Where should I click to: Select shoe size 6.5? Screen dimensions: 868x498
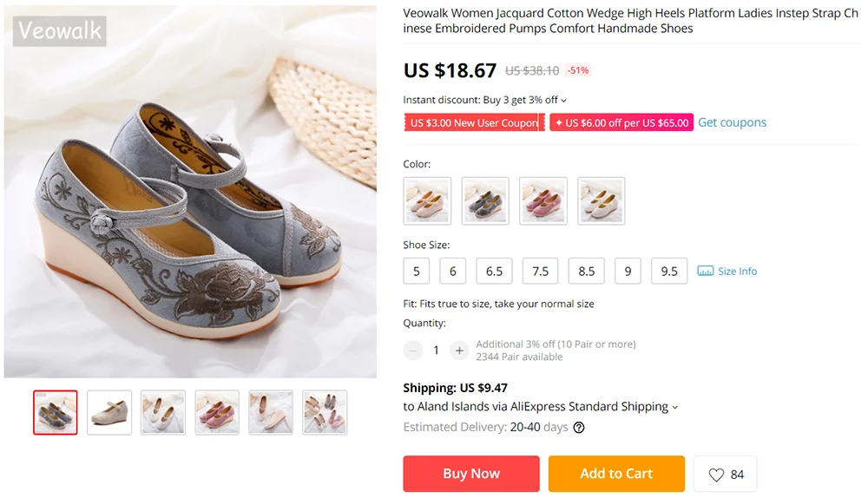(494, 272)
